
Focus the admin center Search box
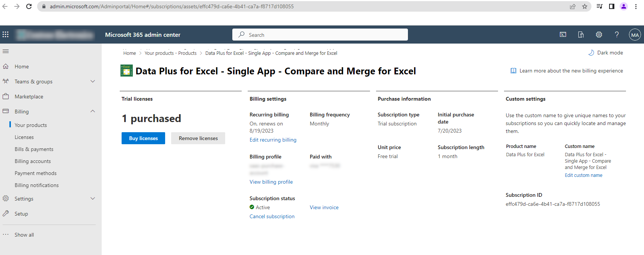click(x=320, y=35)
